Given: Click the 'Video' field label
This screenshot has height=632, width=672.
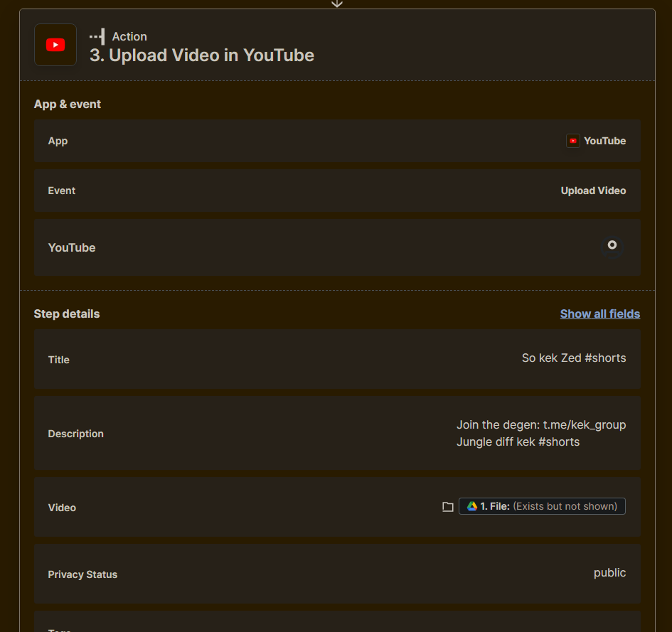Looking at the screenshot, I should [x=62, y=508].
